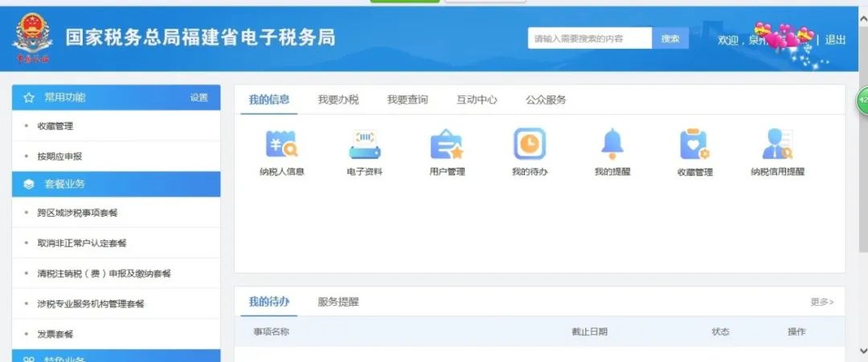Click the 退出 logout link
Screen dimensions: 868x362
tap(836, 40)
